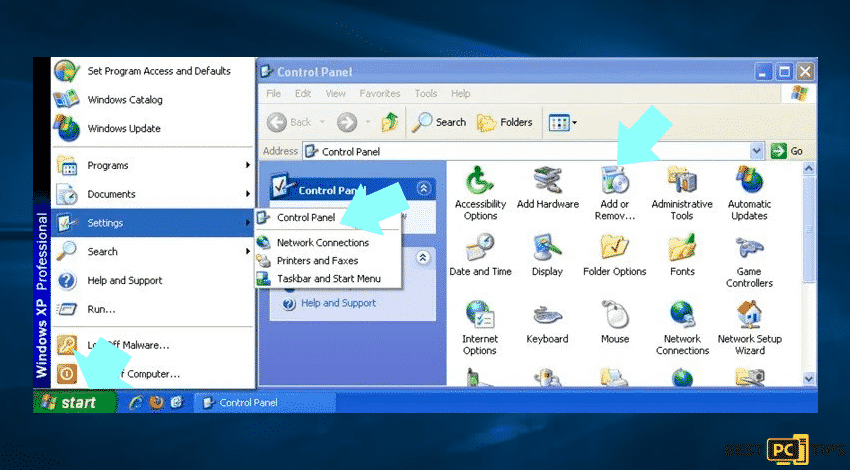Viewport: 850px width, 470px height.
Task: Click the scroll down arrow of icon pane
Action: [809, 379]
